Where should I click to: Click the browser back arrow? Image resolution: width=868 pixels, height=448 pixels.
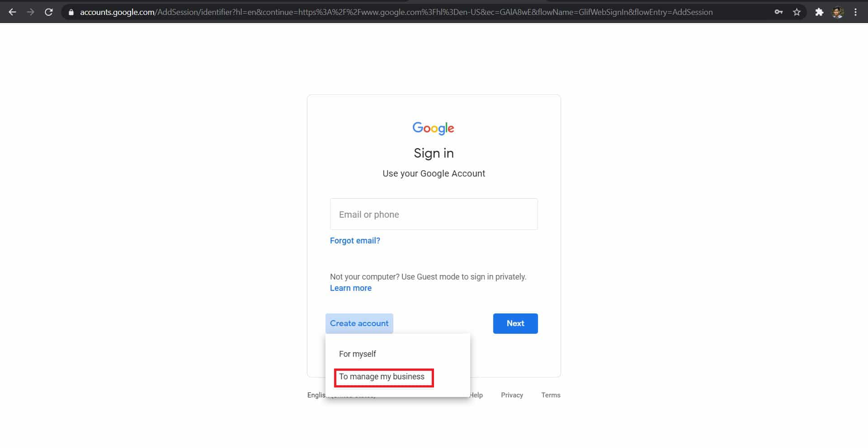[12, 12]
